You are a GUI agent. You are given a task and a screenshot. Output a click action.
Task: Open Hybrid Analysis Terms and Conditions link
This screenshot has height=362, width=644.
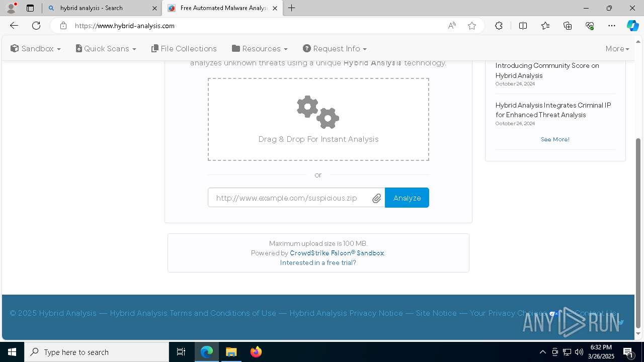[193, 313]
